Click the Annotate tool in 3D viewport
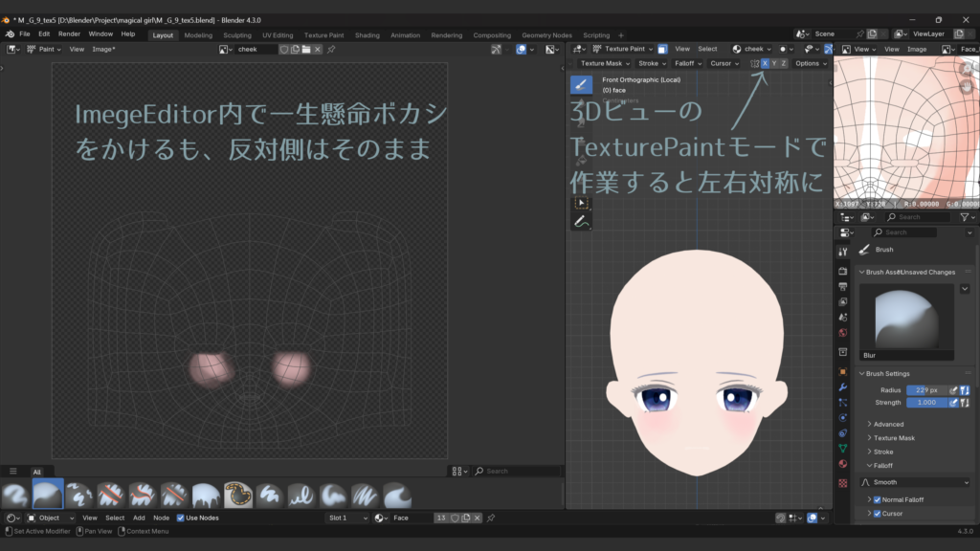The width and height of the screenshot is (980, 551). [582, 221]
